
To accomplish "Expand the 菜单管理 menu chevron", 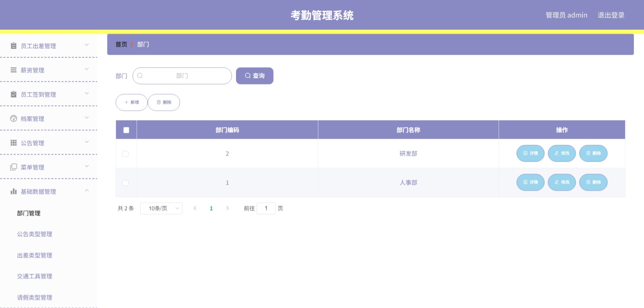I will (x=87, y=166).
